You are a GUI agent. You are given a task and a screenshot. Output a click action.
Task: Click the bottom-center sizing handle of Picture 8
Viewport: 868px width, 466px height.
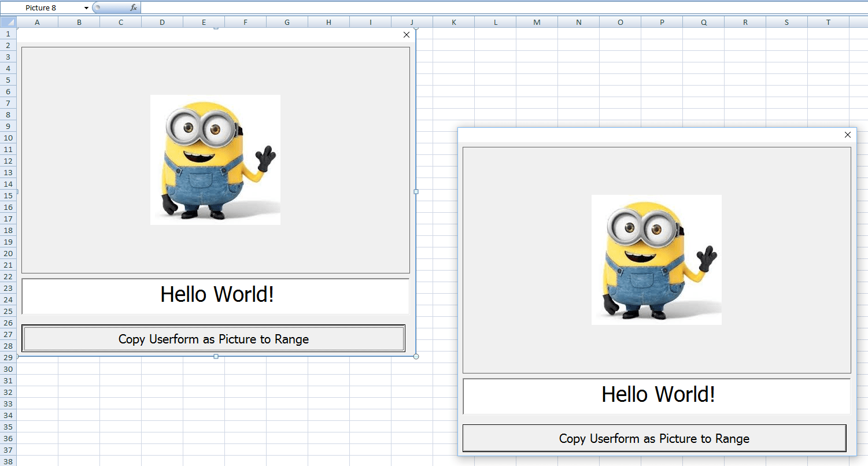coord(216,357)
